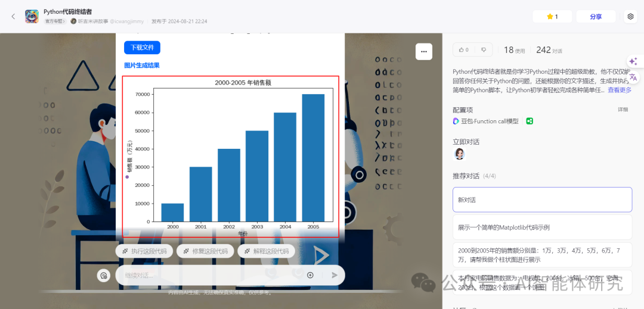Select 展示一个简单的Matplotlib代码示例 prompt
644x309 pixels.
click(542, 227)
